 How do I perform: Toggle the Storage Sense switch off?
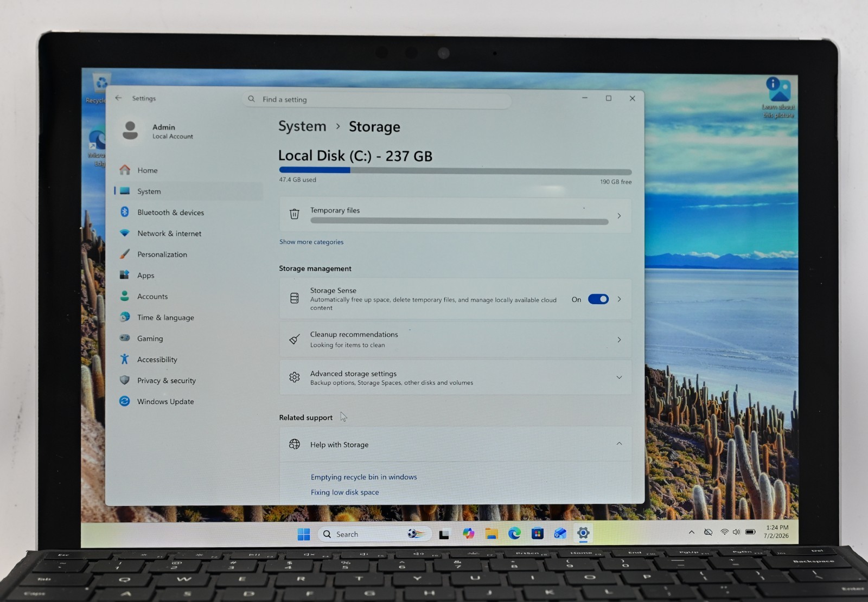click(598, 299)
